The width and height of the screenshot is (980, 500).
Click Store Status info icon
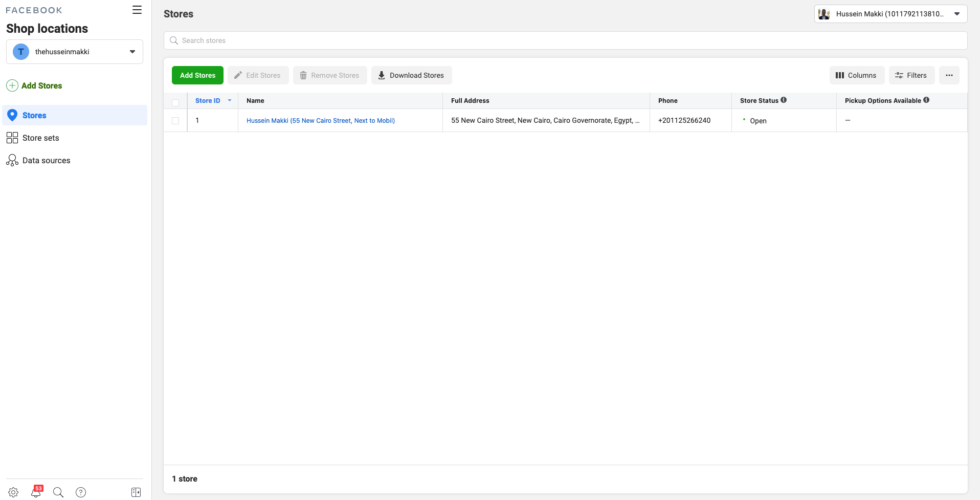coord(784,100)
